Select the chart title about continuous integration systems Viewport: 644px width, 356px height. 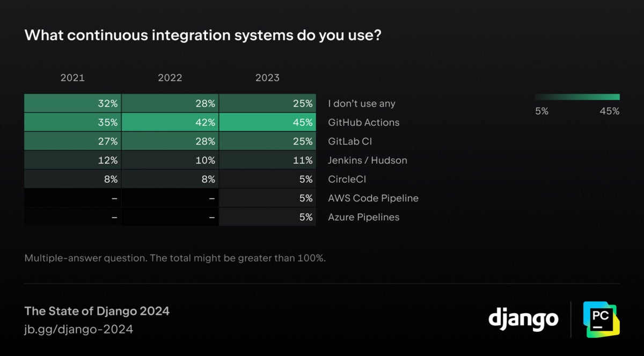[x=203, y=35]
